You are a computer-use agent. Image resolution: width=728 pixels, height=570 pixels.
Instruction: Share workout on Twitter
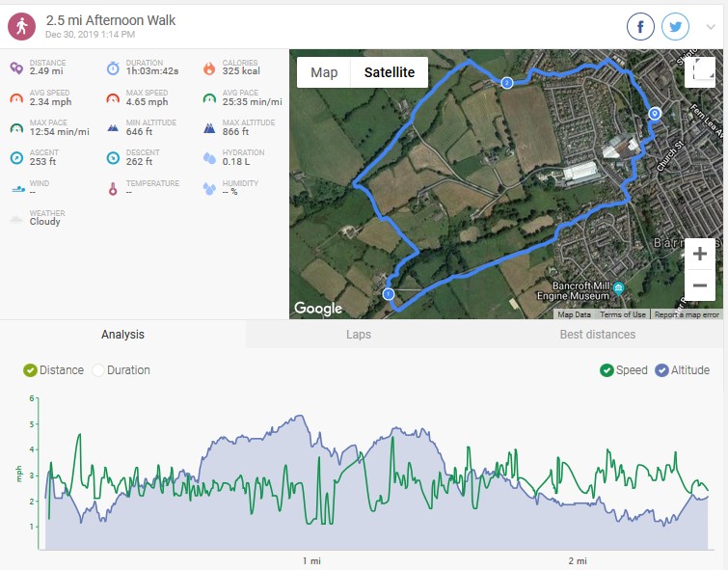(675, 26)
